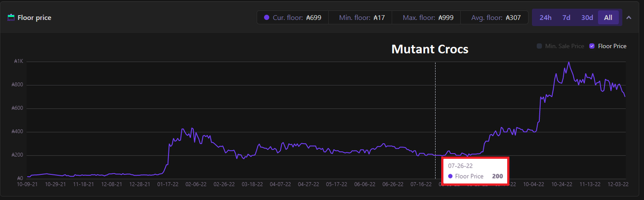Viewport: 644px width, 200px height.
Task: Switch chart range to 30d
Action: (x=587, y=17)
